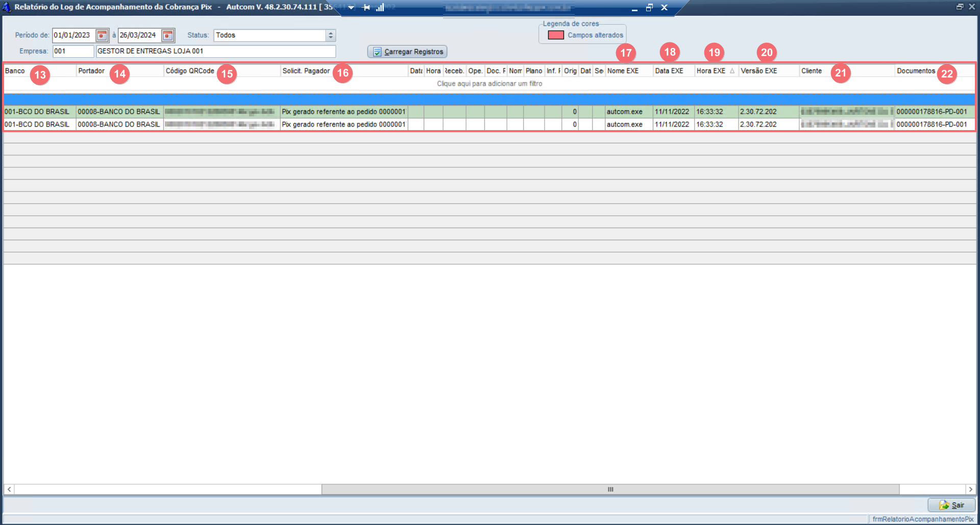Click 16:33:32 time in the white row
Viewport: 980px width, 525px height.
(716, 124)
